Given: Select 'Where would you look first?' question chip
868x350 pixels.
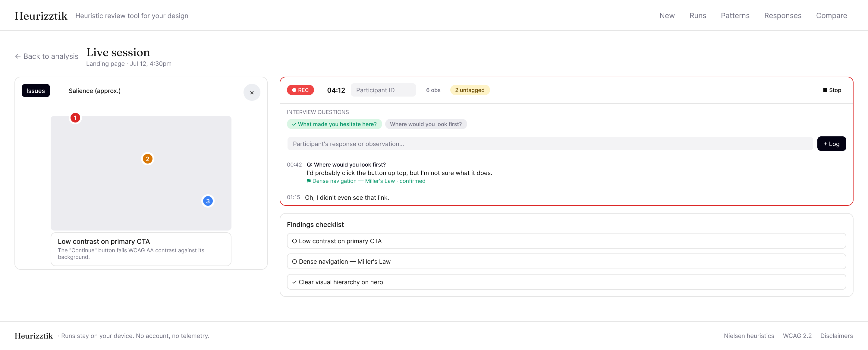Looking at the screenshot, I should pos(426,124).
